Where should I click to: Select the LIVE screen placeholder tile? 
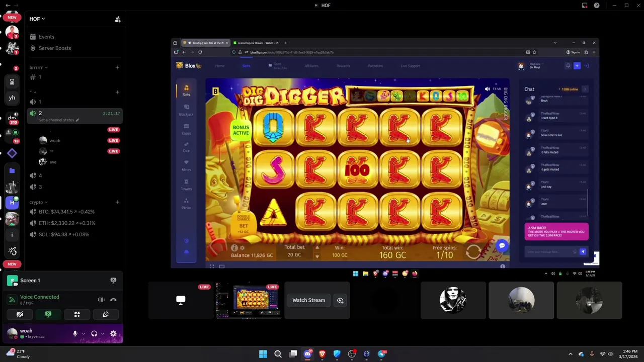tap(181, 301)
